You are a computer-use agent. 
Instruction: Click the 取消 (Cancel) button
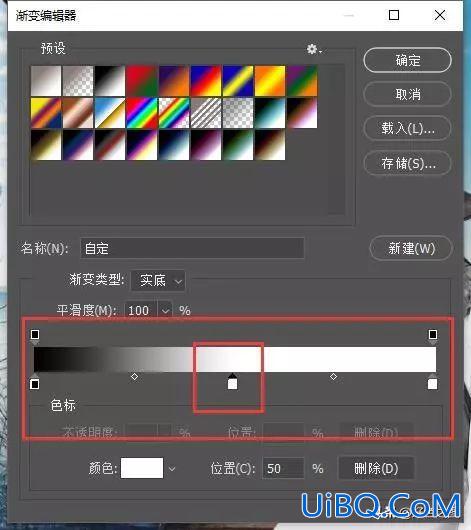point(407,94)
